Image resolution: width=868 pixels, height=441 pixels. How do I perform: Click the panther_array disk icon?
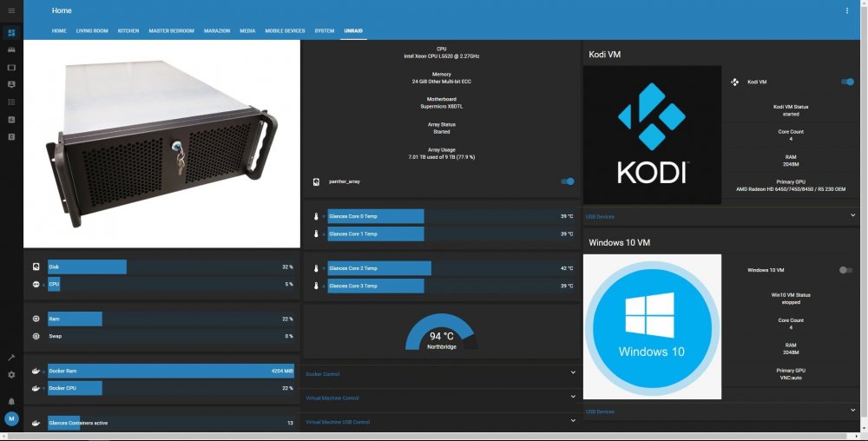point(316,181)
